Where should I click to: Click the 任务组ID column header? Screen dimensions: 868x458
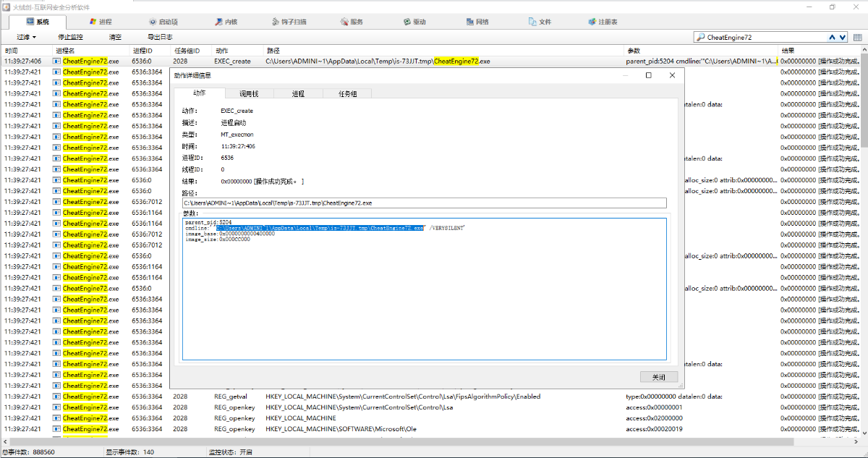pyautogui.click(x=192, y=51)
